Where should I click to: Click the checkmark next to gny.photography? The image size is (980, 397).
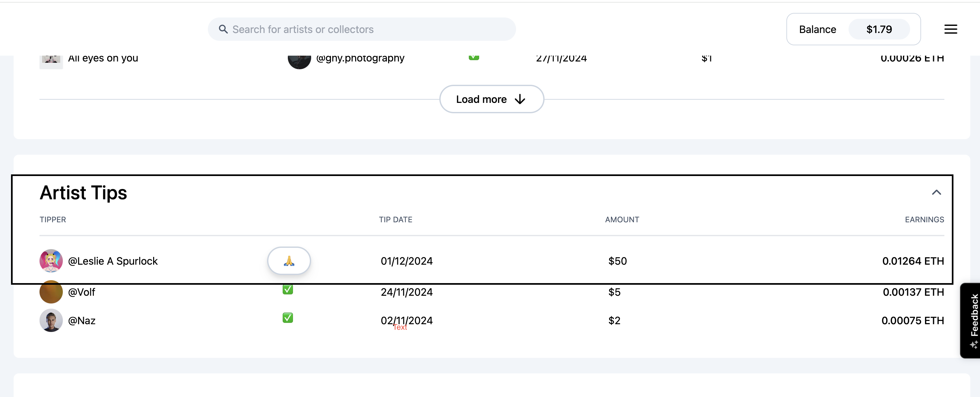[x=474, y=57]
